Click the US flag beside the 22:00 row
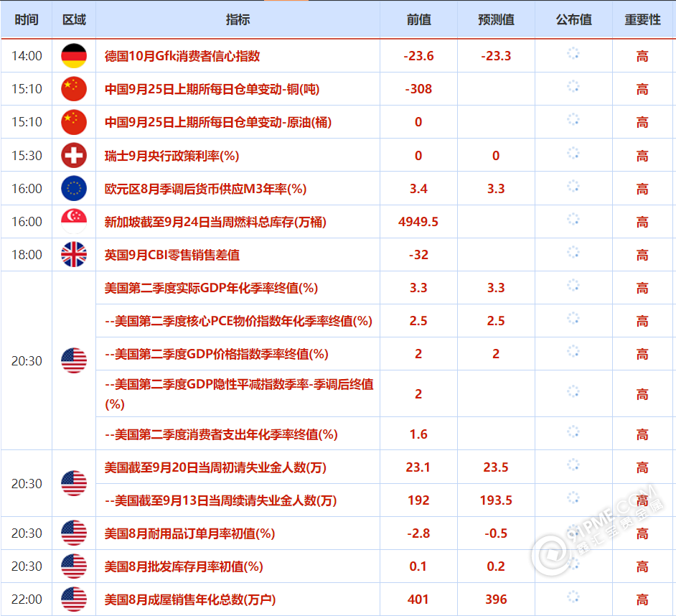The height and width of the screenshot is (616, 676). (x=73, y=599)
